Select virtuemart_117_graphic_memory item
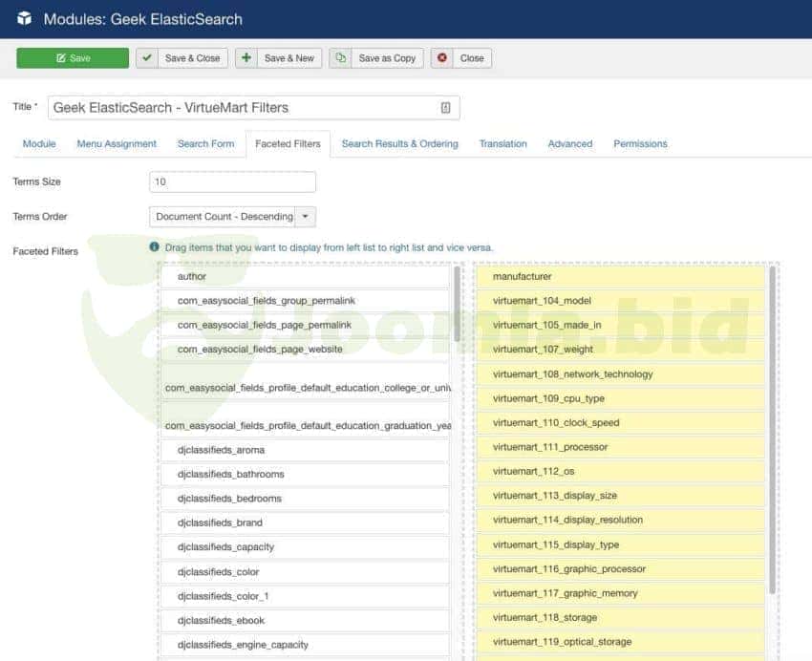 [x=620, y=593]
